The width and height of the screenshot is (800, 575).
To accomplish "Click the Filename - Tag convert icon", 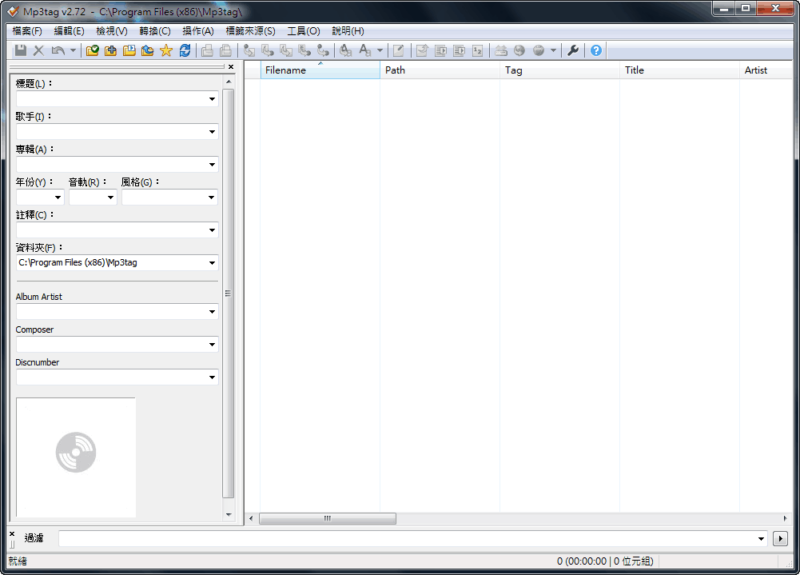I will coord(267,51).
